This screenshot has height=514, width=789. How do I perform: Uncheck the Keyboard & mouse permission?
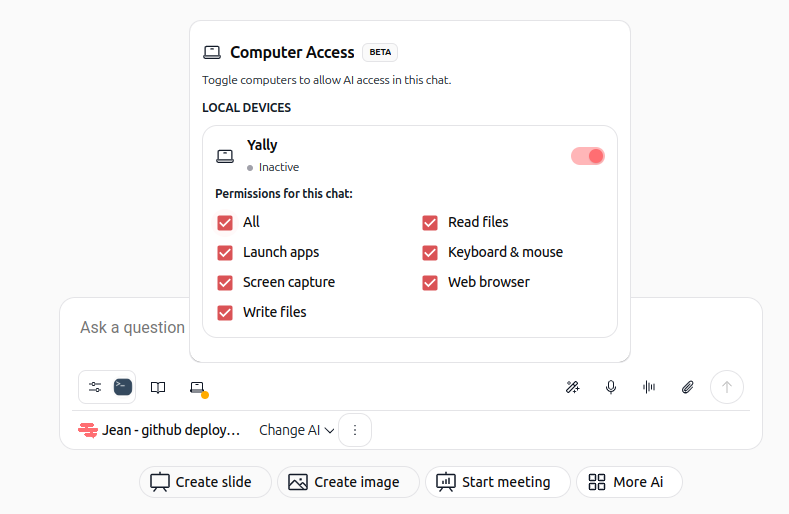(430, 253)
